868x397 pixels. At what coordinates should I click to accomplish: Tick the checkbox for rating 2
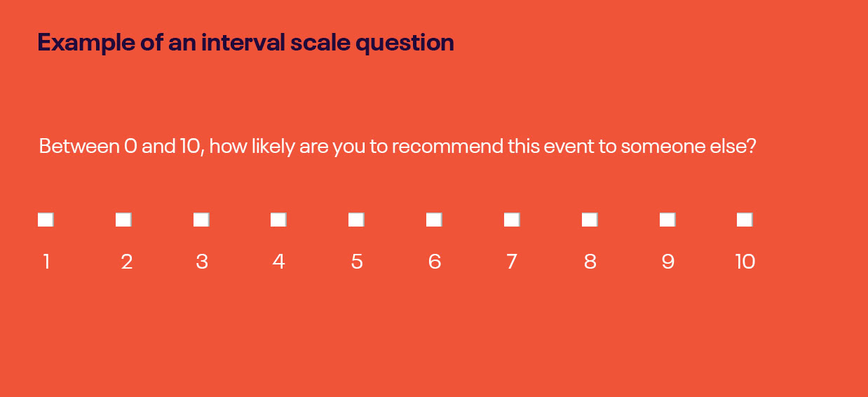point(123,220)
